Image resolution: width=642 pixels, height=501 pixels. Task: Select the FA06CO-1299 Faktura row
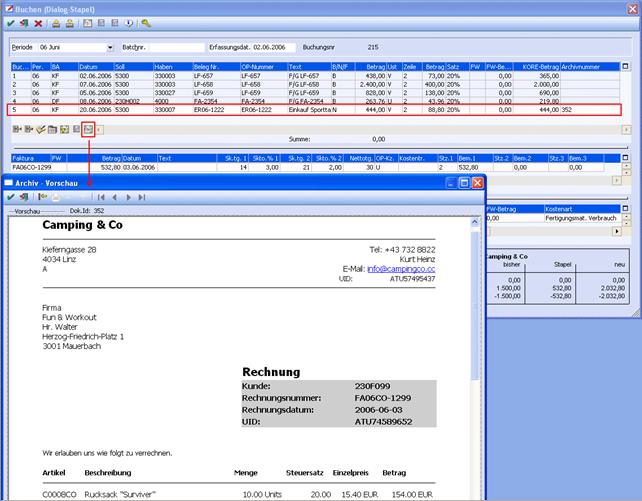[30, 166]
